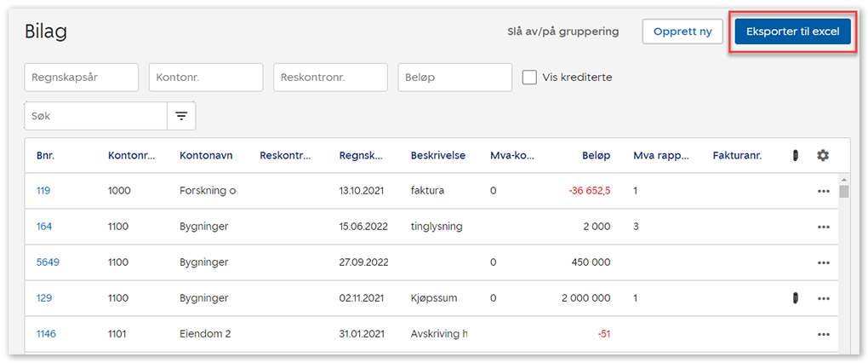
Task: Click attachment icon on voucher 129 row
Action: 795,298
